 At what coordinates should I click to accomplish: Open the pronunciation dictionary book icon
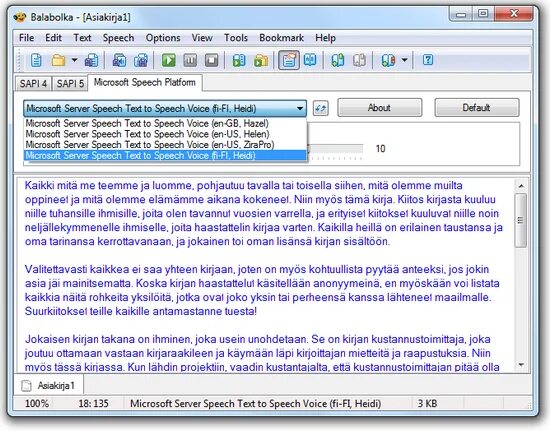click(x=310, y=60)
